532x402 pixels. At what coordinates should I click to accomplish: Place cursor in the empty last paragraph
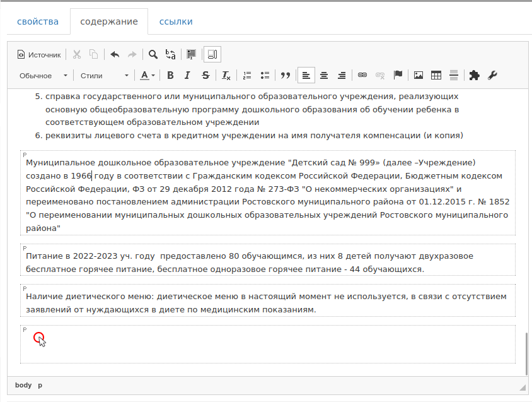coord(268,344)
